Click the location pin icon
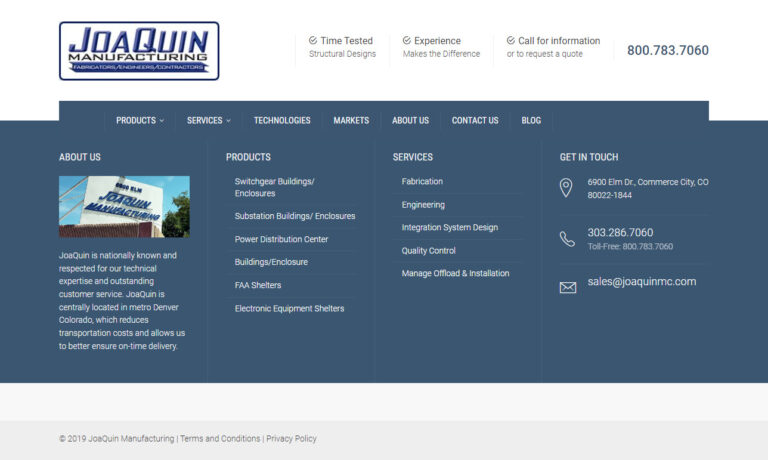The height and width of the screenshot is (460, 768). [566, 188]
